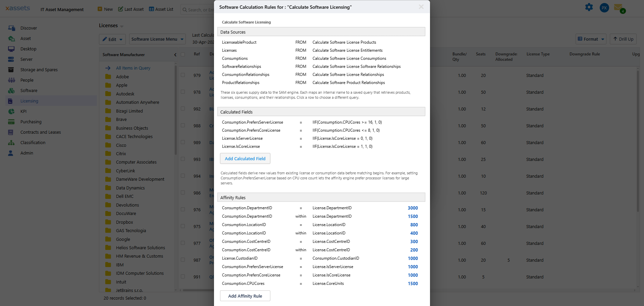Click the Add Affinity Rule button
644x306 pixels.
[245, 296]
